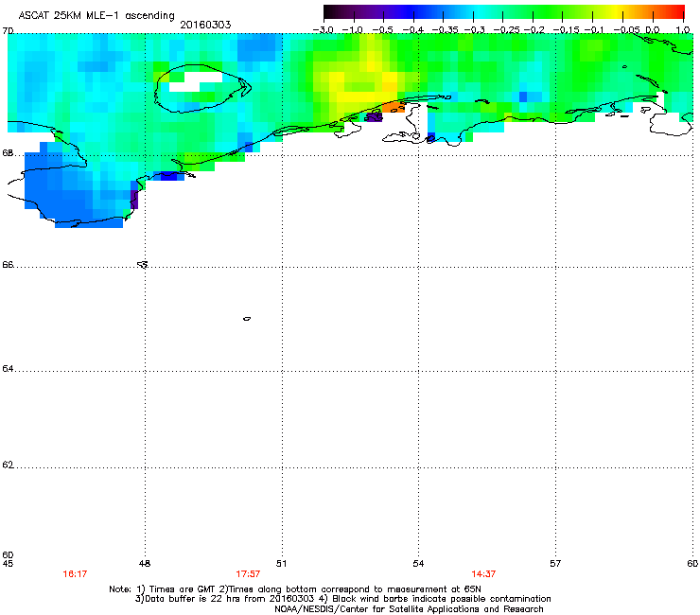Click the red pass time 17:57

pyautogui.click(x=248, y=574)
